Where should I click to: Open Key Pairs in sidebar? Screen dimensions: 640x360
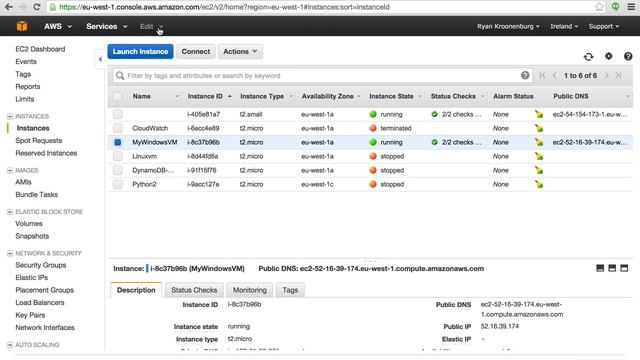pos(30,315)
